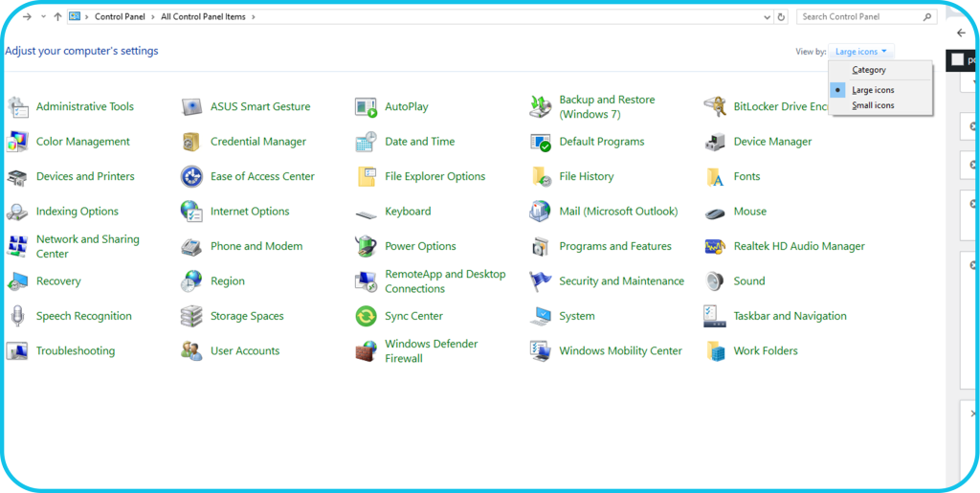Open the Administrative Tools icon
This screenshot has width=980, height=493.
coord(17,107)
